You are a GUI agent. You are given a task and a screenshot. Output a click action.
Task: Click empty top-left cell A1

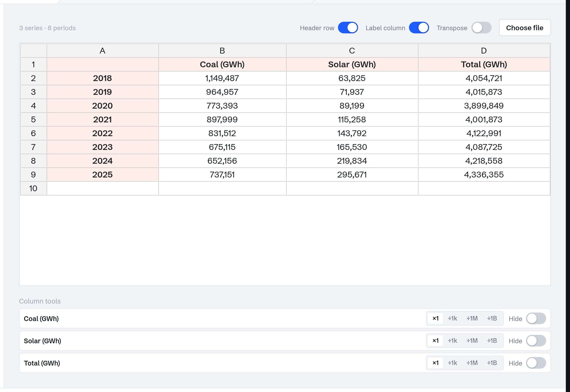103,64
